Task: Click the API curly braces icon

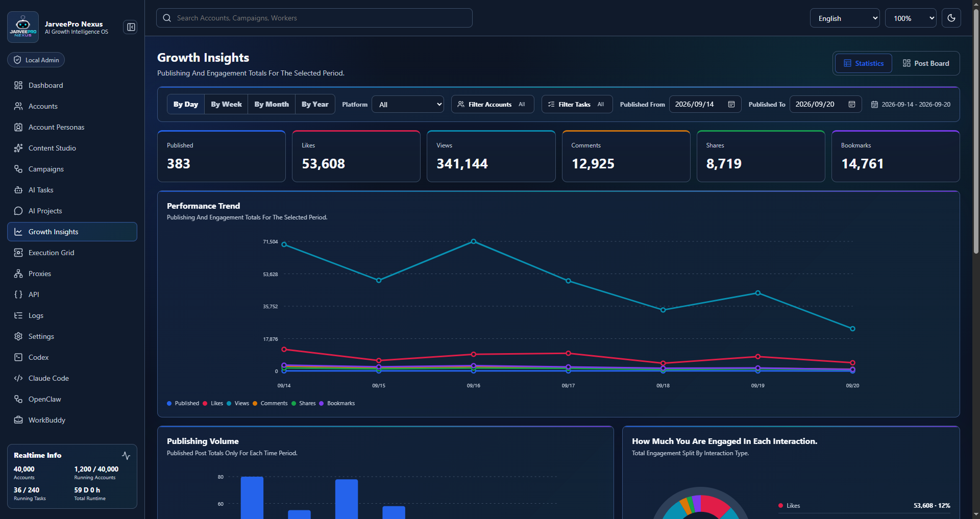Action: (18, 294)
